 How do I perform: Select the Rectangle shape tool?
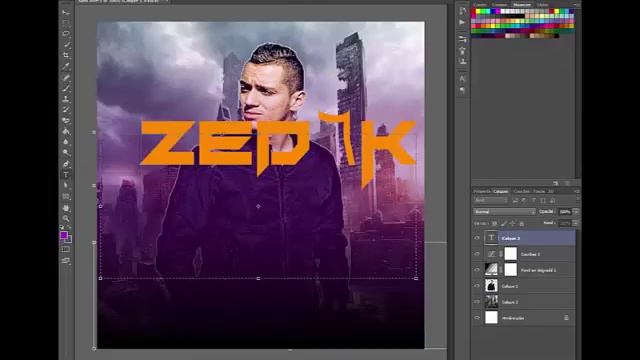[66, 196]
